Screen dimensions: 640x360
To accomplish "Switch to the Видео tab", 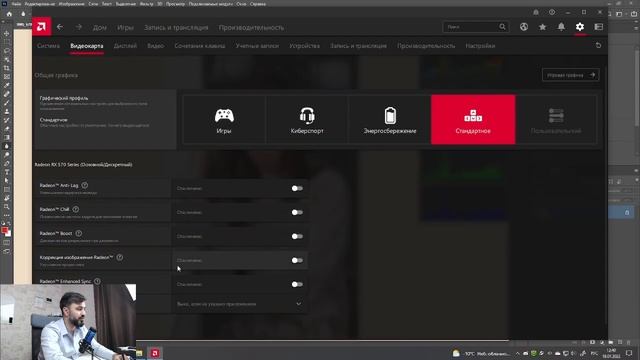I will tap(156, 46).
